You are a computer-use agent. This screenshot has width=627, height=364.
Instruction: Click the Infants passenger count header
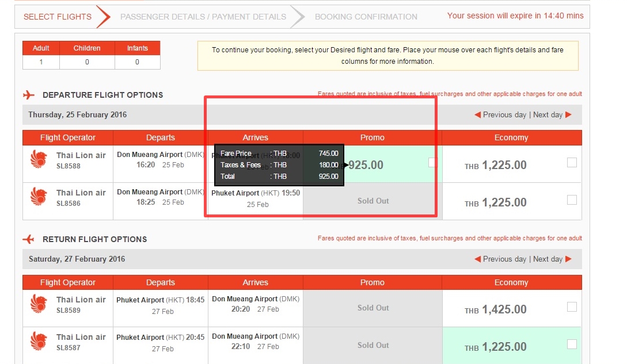138,48
